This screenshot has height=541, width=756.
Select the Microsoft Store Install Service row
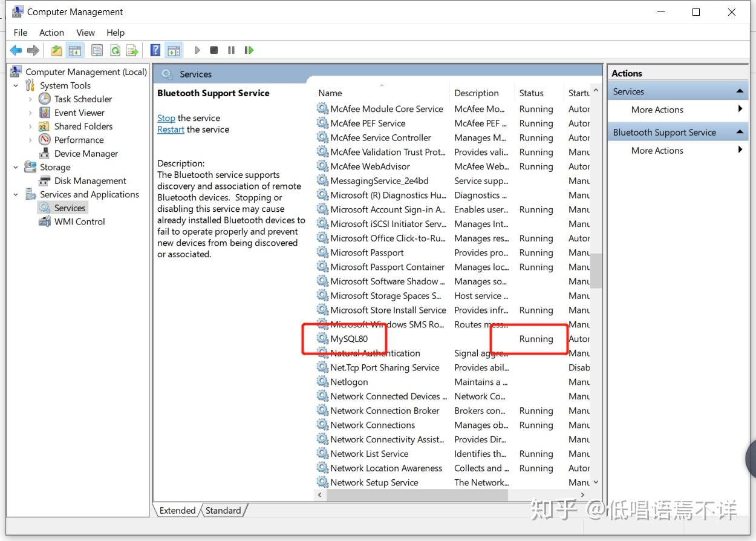[452, 310]
